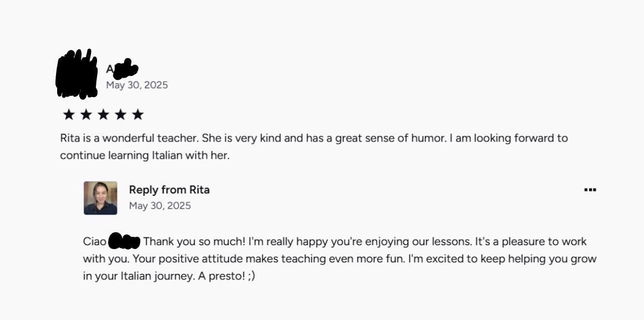
Task: Select the fourth rating star
Action: tap(120, 115)
